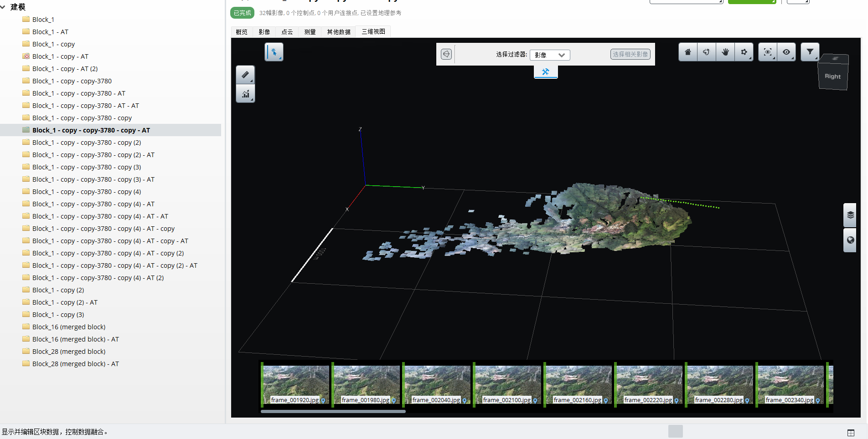The height and width of the screenshot is (439, 868).
Task: Click the layout icon in the status bar
Action: pyautogui.click(x=851, y=433)
